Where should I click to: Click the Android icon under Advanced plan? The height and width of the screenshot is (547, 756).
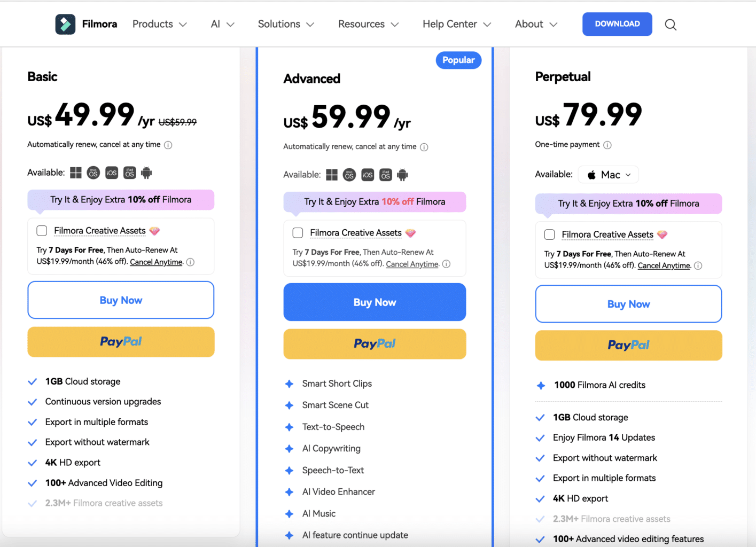(403, 175)
